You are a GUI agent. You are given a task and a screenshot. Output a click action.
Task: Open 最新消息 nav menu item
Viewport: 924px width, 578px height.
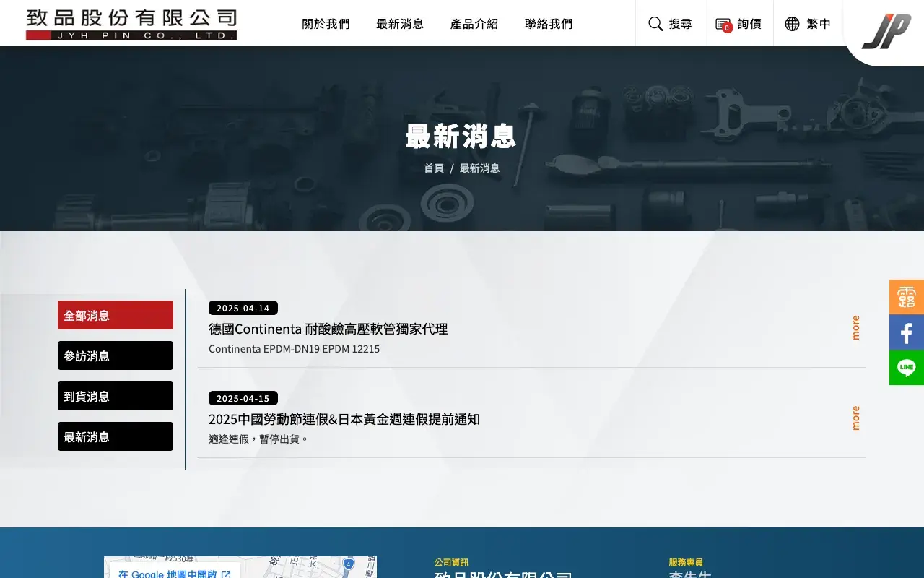[x=400, y=24]
